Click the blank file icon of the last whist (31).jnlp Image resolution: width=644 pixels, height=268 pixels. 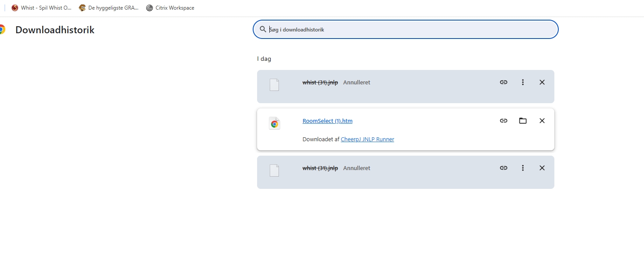(274, 171)
